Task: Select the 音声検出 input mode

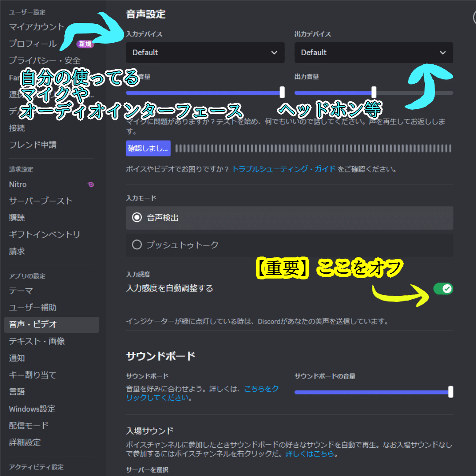Action: pos(289,218)
